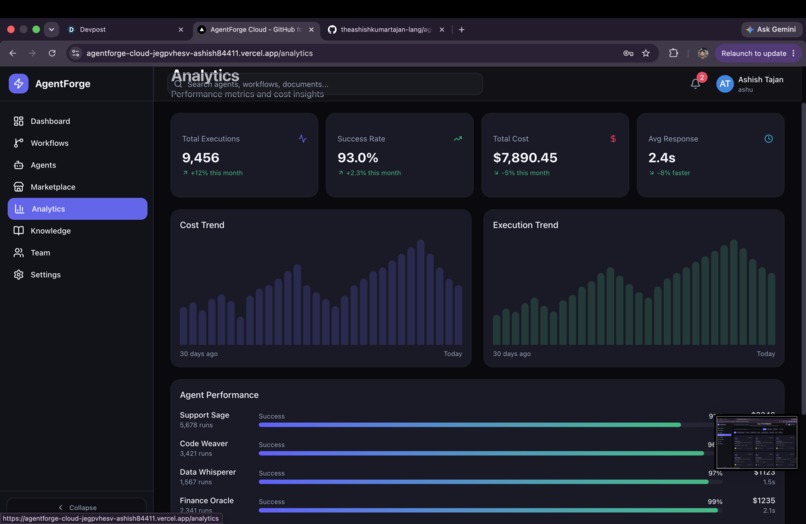Select the Analytics sidebar item
Viewport: 806px width, 524px height.
77,209
